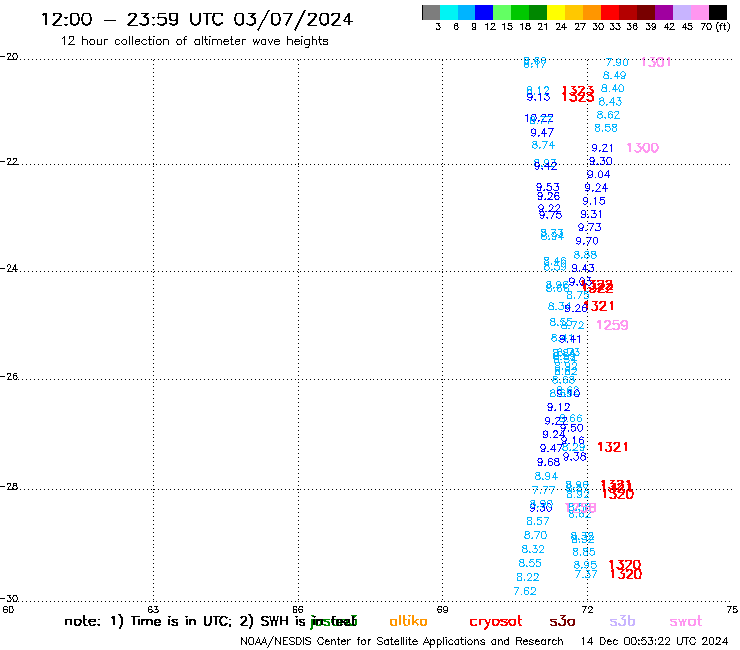Click the pink timestamp '1300'

point(642,148)
